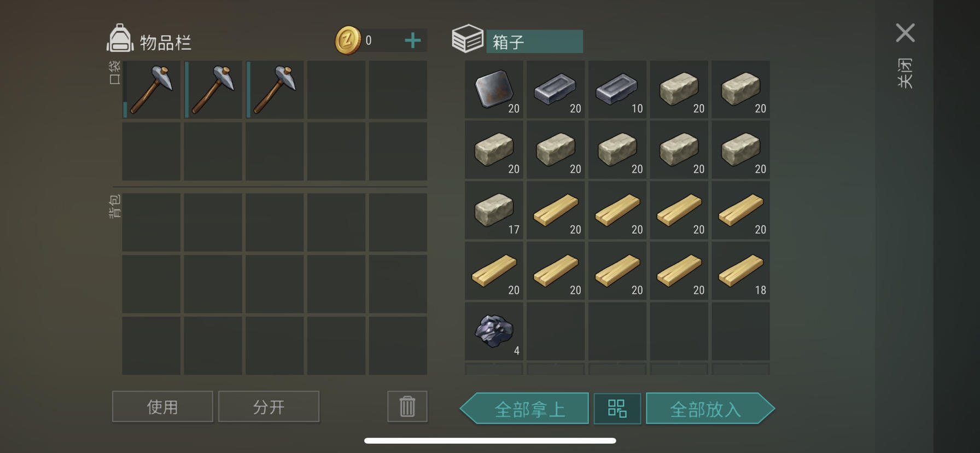Click the sort grid icon button
The image size is (980, 453).
617,409
